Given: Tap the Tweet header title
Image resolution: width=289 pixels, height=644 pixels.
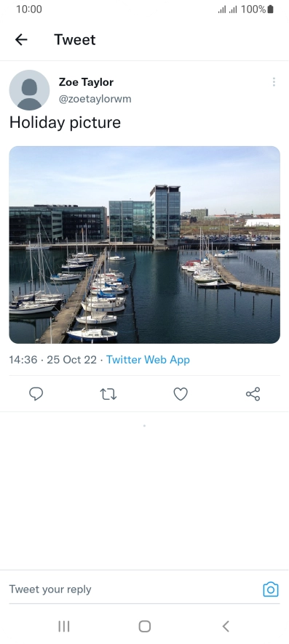Looking at the screenshot, I should pyautogui.click(x=75, y=39).
